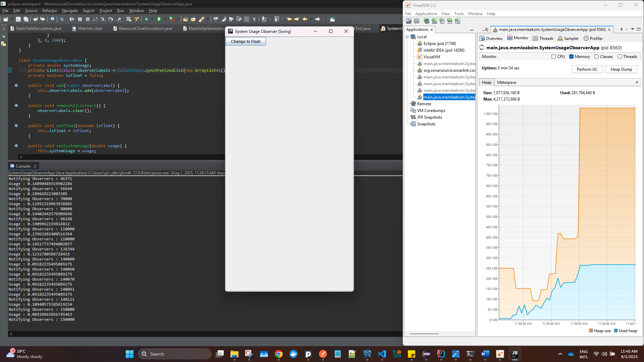The height and width of the screenshot is (362, 644).
Task: Enable the CPU monitor checkbox
Action: tap(553, 57)
